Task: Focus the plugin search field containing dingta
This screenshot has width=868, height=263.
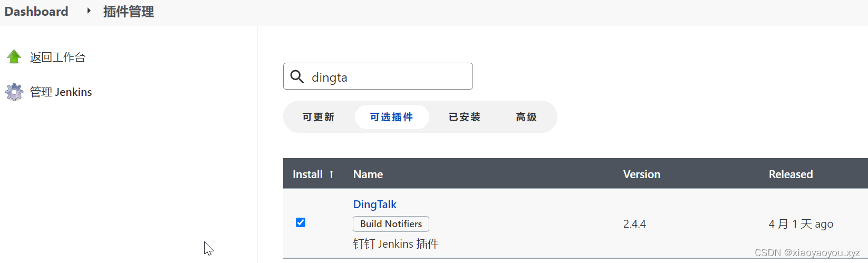Action: click(x=388, y=77)
